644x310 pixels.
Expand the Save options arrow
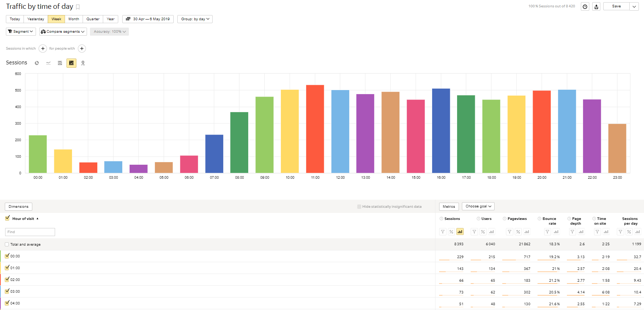click(634, 7)
